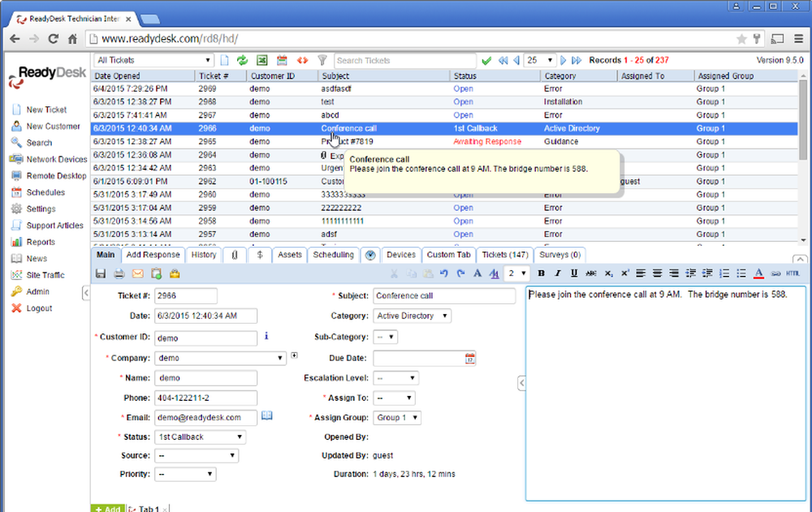Image resolution: width=812 pixels, height=512 pixels.
Task: Open Network Devices in sidebar
Action: (x=57, y=160)
